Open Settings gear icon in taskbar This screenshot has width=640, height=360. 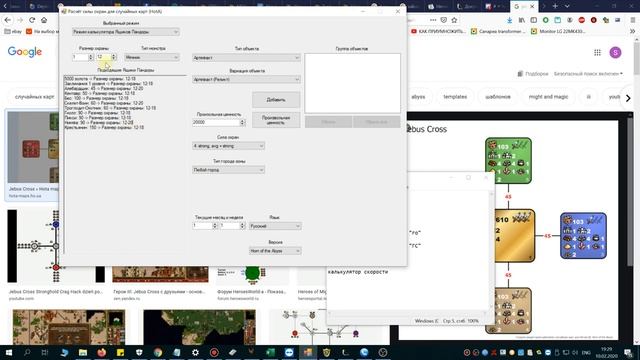[x=195, y=352]
